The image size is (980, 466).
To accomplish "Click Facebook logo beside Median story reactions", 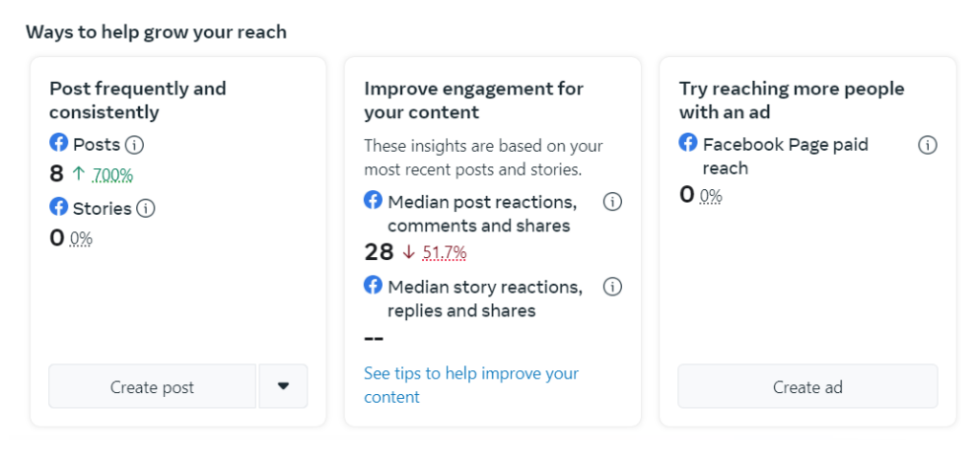I will click(374, 285).
